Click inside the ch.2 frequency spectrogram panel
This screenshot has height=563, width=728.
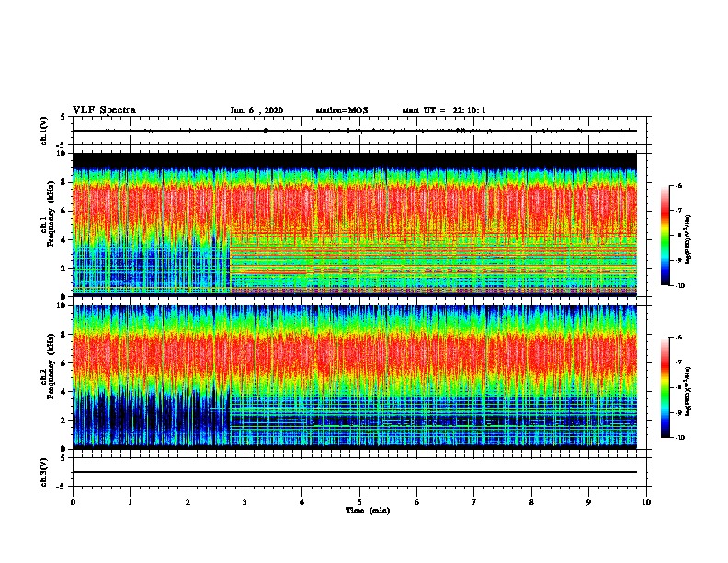[x=355, y=377]
